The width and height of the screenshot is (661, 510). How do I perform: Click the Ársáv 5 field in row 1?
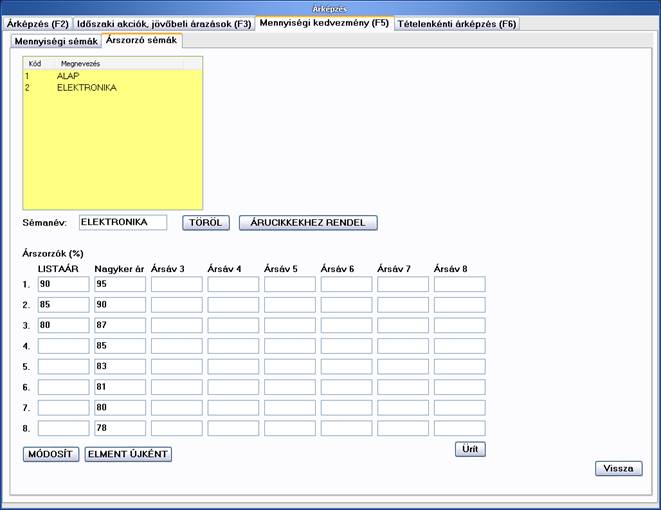coord(290,284)
